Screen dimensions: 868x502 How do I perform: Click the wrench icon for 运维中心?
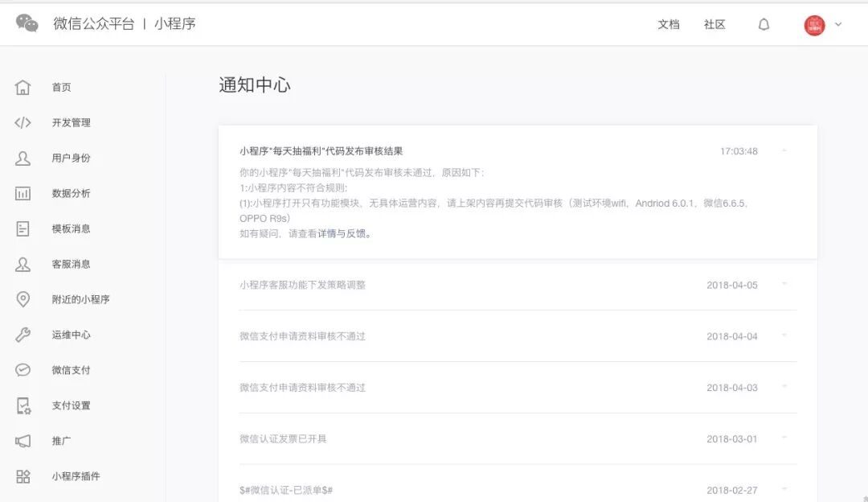point(23,335)
